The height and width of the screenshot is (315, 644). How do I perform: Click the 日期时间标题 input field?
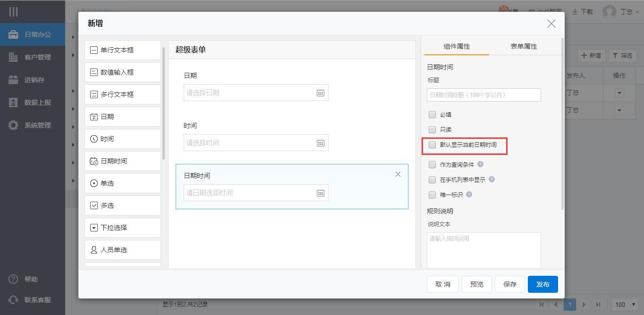tap(483, 95)
